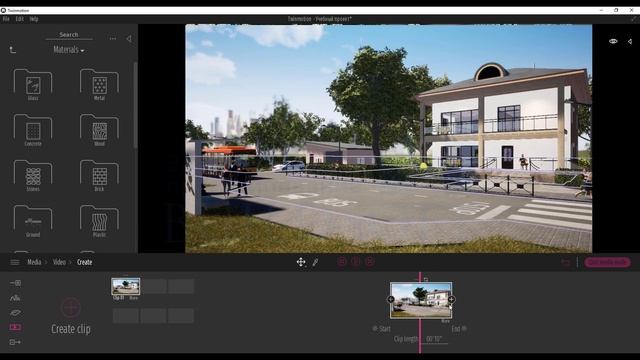This screenshot has width=640, height=360.
Task: Select the Move tool cross-arrows icon
Action: point(301,262)
